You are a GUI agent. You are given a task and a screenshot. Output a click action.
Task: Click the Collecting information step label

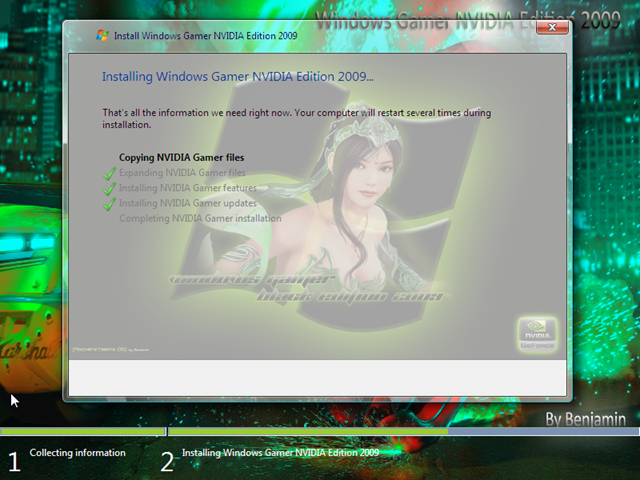tap(78, 453)
